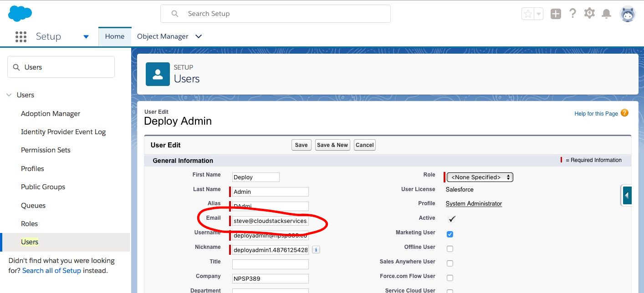The height and width of the screenshot is (293, 644).
Task: Click the Users setup header icon
Action: pyautogui.click(x=158, y=74)
